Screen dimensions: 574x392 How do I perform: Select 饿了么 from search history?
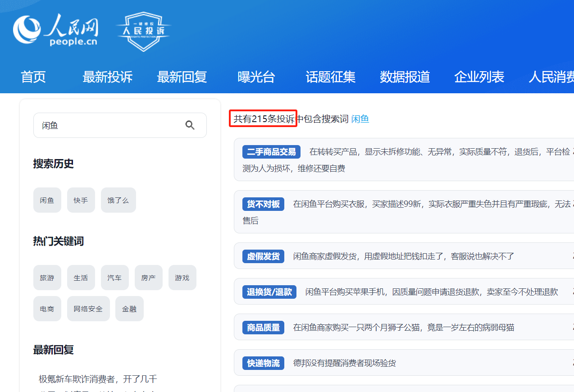[x=118, y=200]
